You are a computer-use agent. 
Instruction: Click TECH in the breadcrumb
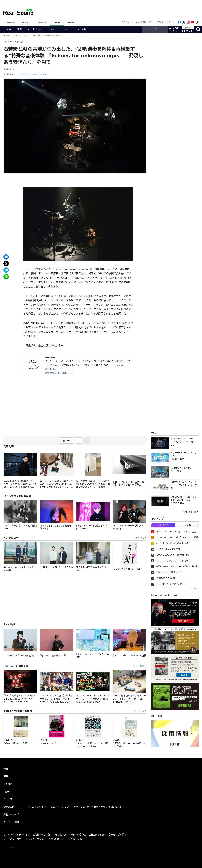[x=15, y=35]
